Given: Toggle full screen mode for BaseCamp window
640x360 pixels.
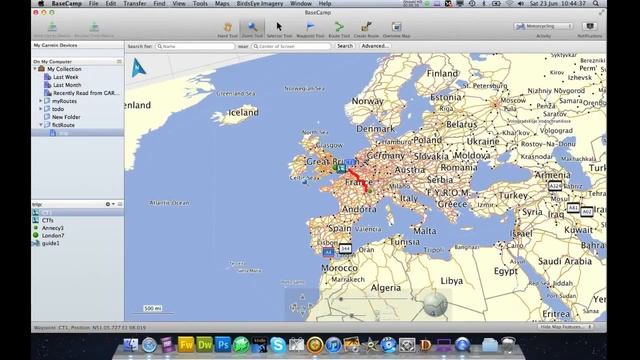Looking at the screenshot, I should coord(601,13).
